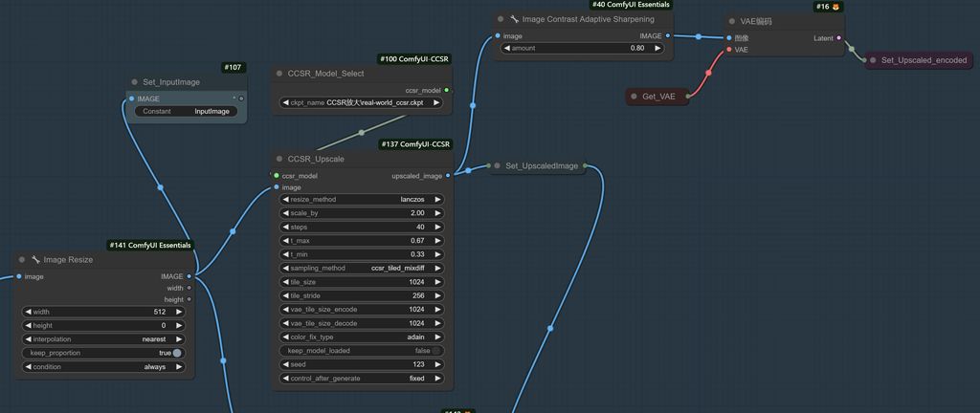The width and height of the screenshot is (980, 413).
Task: Collapse the Set_InputImage node with its title dot
Action: click(x=134, y=82)
